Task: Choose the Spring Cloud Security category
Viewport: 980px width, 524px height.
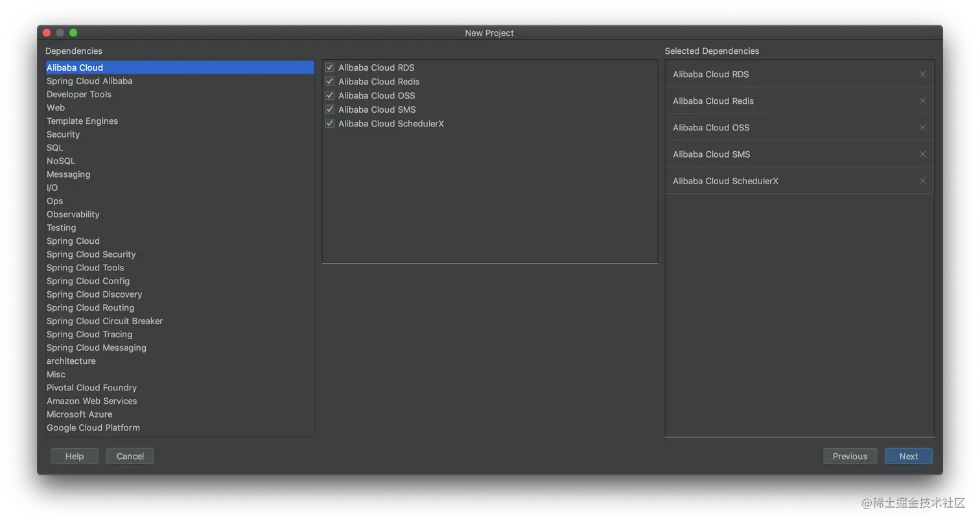Action: tap(180, 254)
